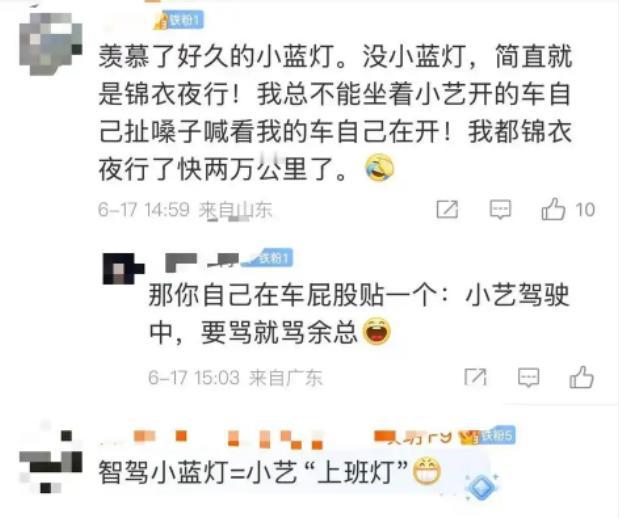The image size is (620, 519).
Task: Open the replier's blurred username
Action: pyautogui.click(x=202, y=262)
